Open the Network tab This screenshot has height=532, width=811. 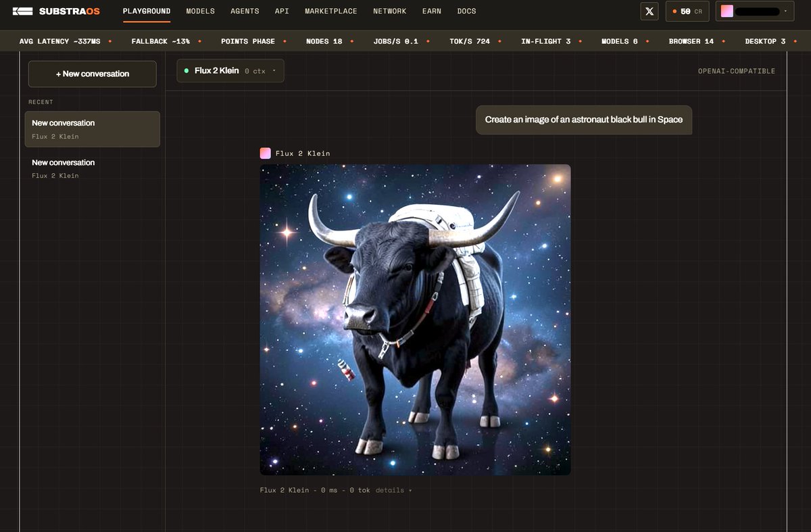click(x=390, y=11)
